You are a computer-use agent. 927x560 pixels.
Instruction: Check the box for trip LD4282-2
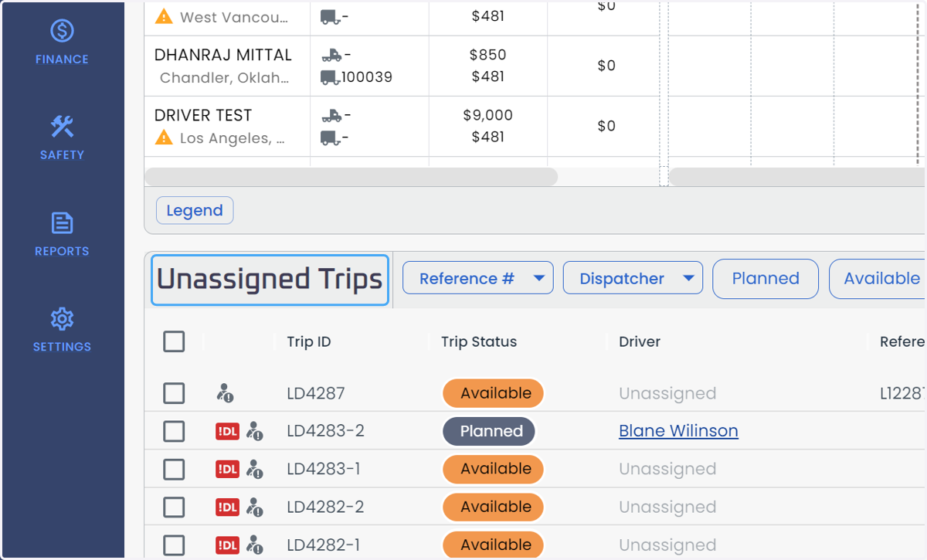tap(174, 507)
